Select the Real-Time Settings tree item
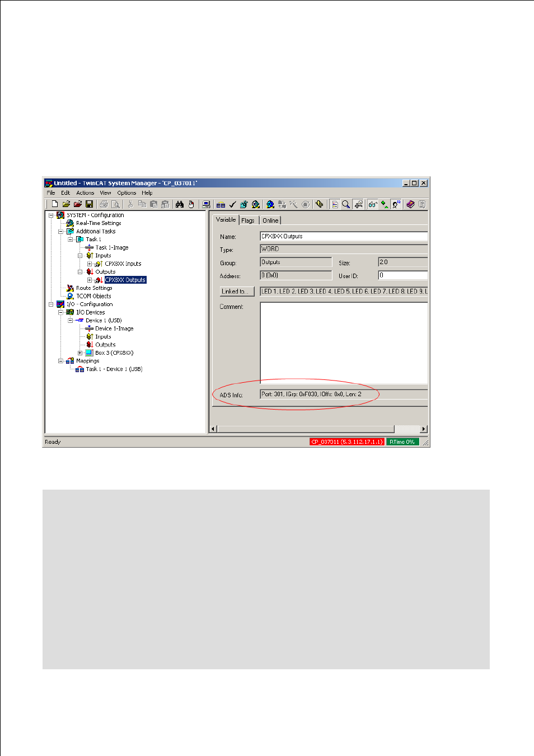This screenshot has height=756, width=534. coord(99,223)
